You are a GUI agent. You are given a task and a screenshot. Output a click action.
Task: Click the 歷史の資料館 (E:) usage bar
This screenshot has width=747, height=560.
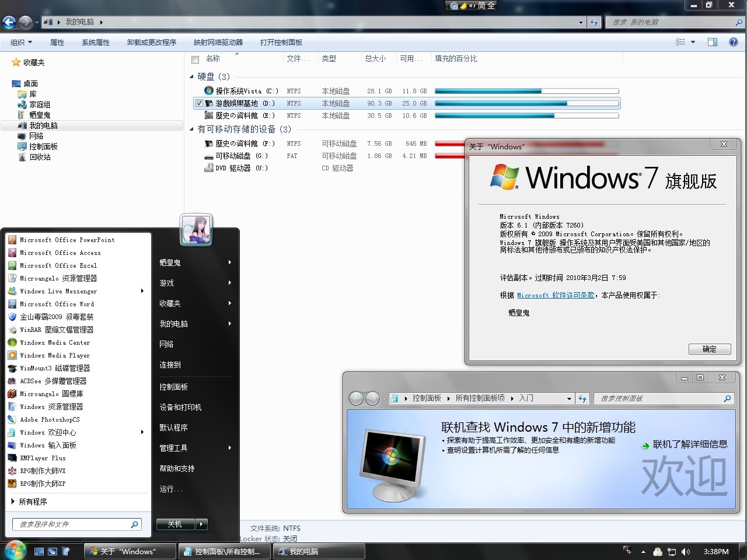[526, 116]
